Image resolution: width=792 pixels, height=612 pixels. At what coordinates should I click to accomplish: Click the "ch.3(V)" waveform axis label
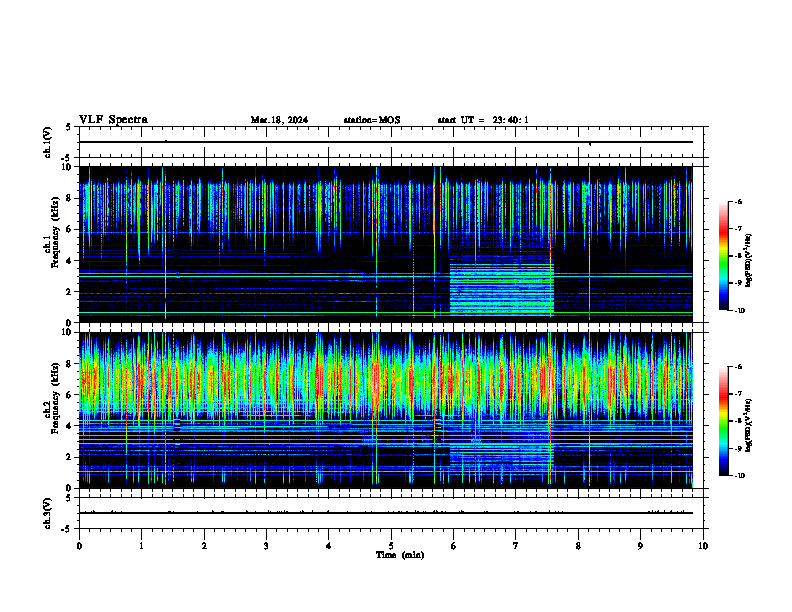[47, 513]
